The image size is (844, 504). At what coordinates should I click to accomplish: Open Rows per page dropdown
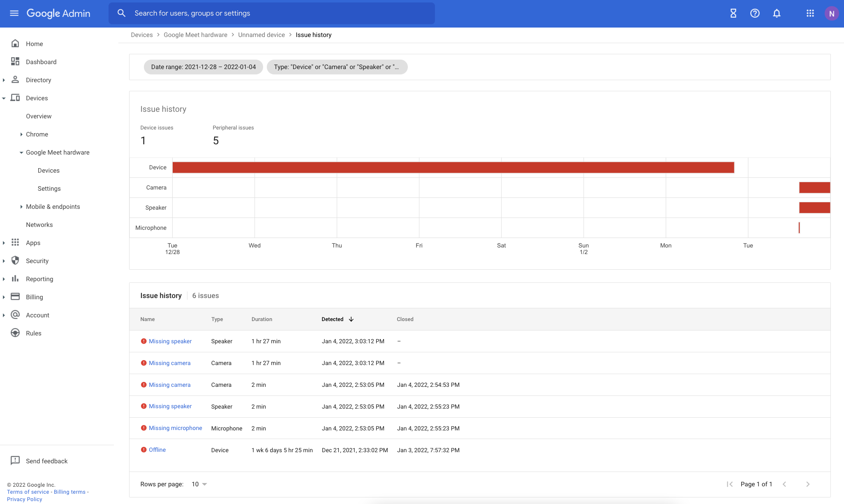tap(199, 484)
